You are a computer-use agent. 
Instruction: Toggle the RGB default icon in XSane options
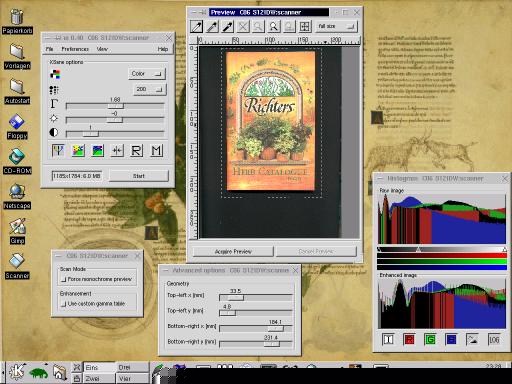[58, 150]
